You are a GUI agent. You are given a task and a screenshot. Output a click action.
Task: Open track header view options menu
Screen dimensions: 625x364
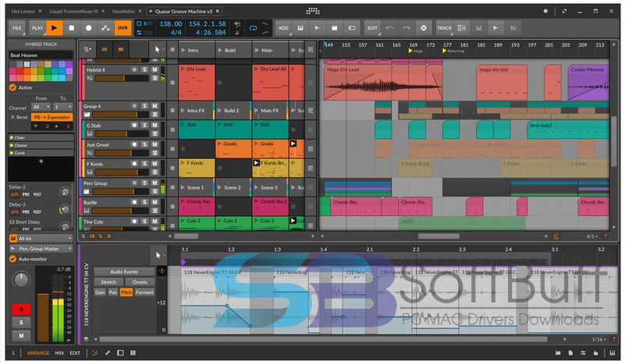[87, 49]
